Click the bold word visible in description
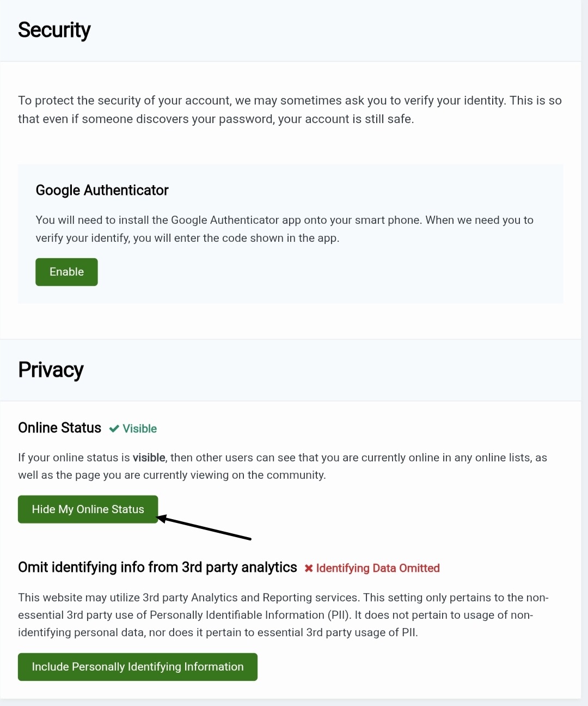 [149, 458]
